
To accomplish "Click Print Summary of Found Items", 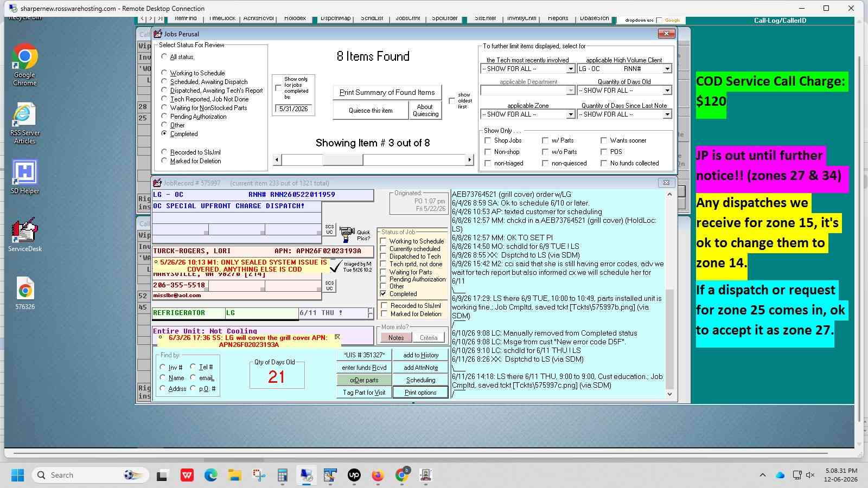I will pyautogui.click(x=387, y=92).
